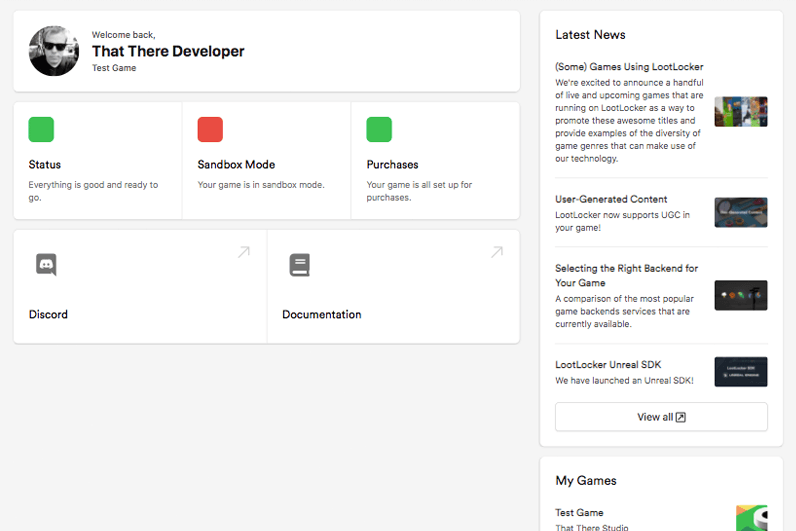Click the 'Purchases' card heading
The image size is (796, 531).
pyautogui.click(x=392, y=164)
